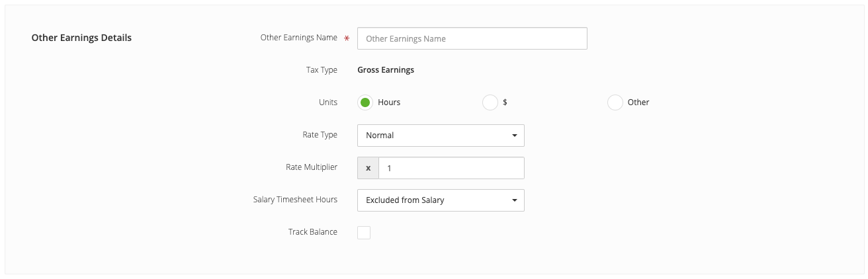Enable the Track Balance checkbox

[364, 233]
